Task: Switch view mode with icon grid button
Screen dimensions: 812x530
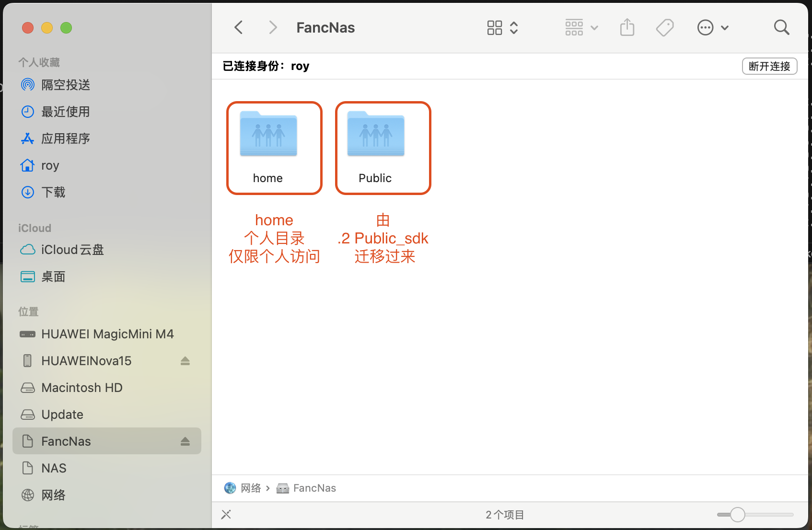Action: (502, 27)
